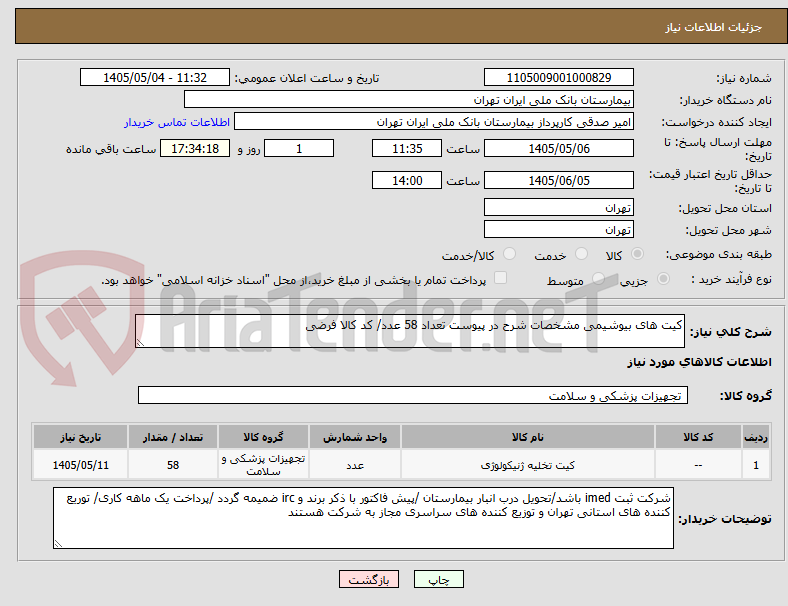Click the request creator field امیر صدقی
The image size is (788, 606).
pyautogui.click(x=434, y=122)
